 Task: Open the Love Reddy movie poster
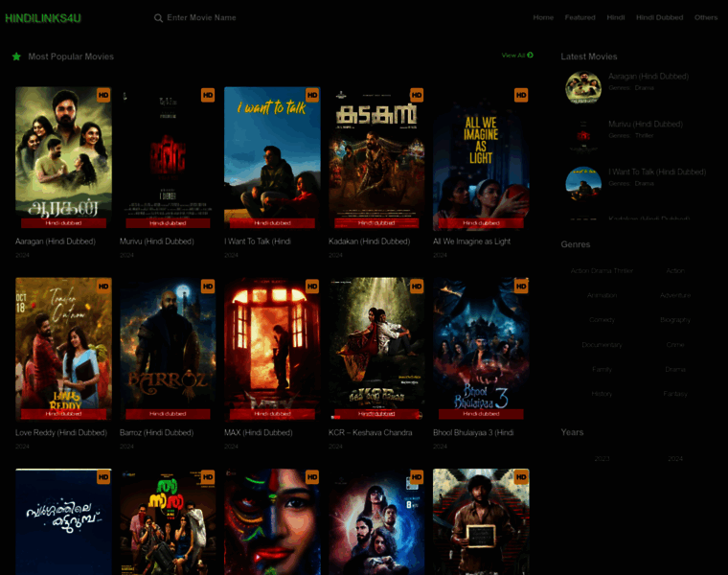click(63, 349)
